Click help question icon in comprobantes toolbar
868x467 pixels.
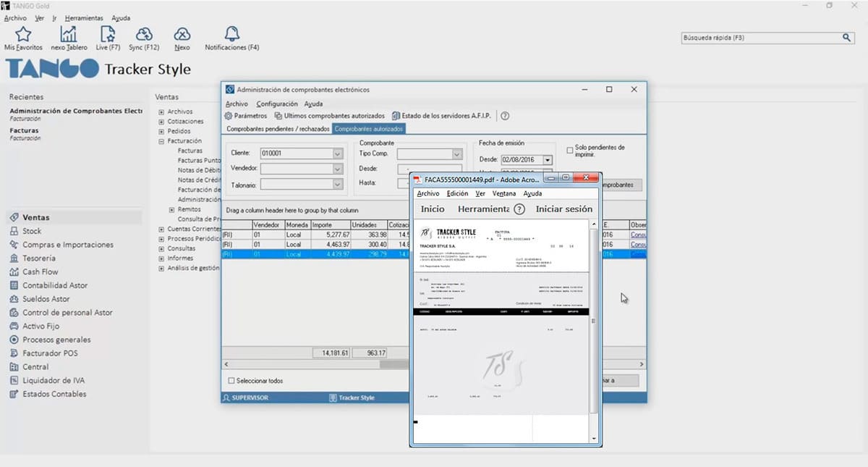505,116
